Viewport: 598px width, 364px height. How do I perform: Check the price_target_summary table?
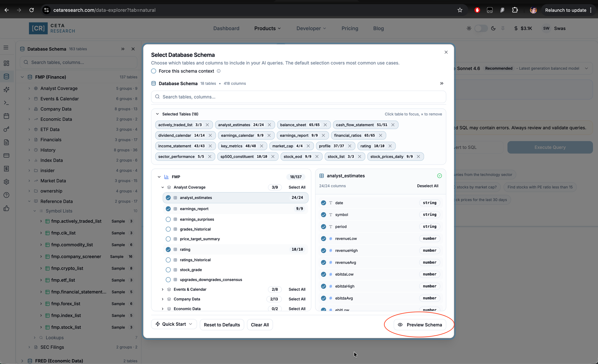168,239
